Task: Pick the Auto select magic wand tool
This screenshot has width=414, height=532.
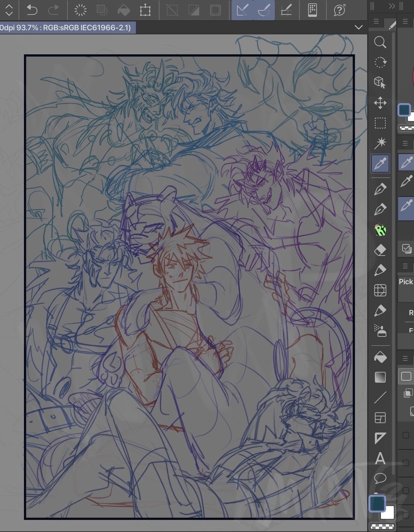Action: pyautogui.click(x=380, y=143)
